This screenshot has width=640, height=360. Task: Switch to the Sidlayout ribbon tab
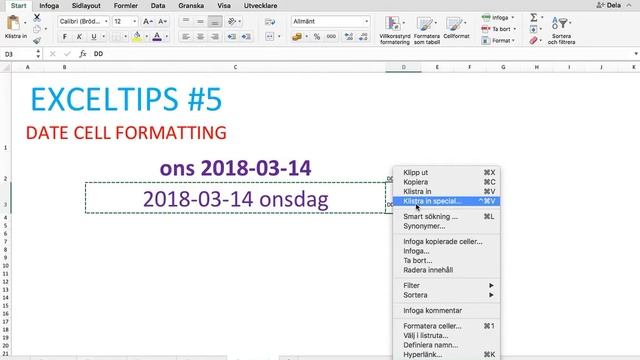pos(86,6)
